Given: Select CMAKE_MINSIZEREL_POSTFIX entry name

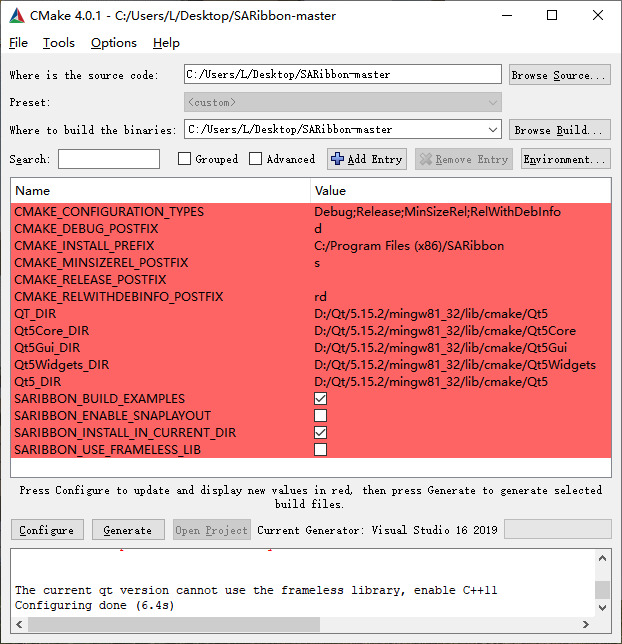Looking at the screenshot, I should 101,262.
